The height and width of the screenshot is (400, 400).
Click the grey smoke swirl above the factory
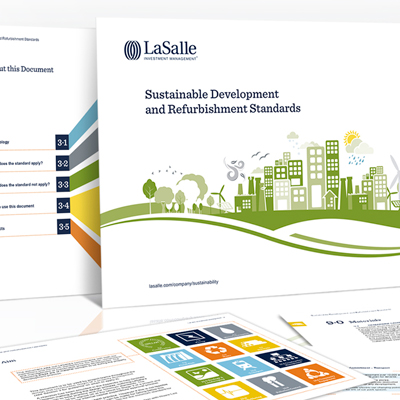point(236,169)
